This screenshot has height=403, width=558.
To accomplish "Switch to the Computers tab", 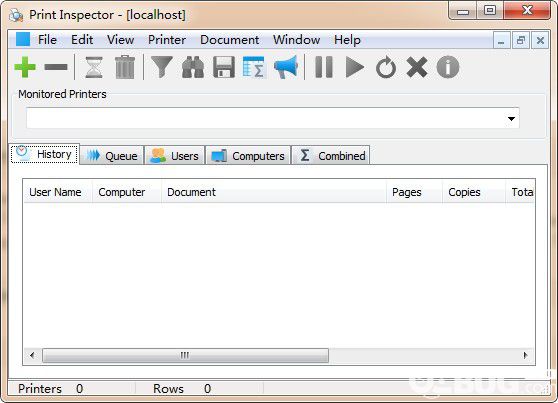I will click(x=248, y=156).
